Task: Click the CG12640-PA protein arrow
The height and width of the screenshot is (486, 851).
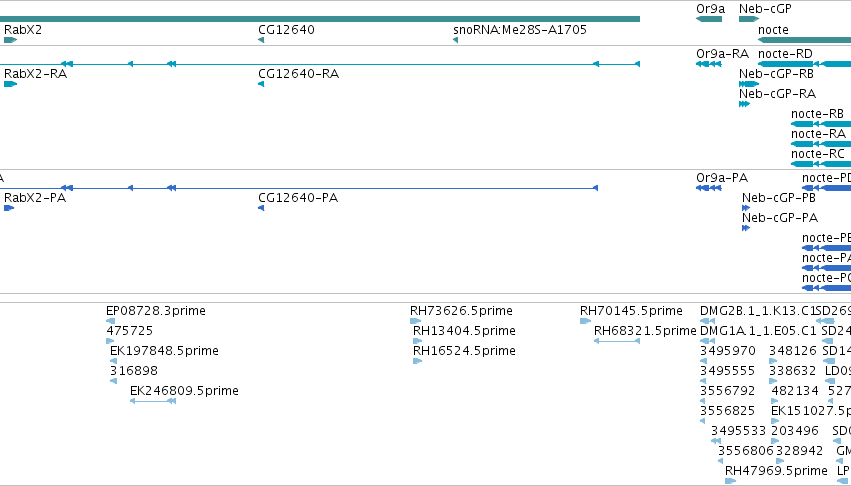Action: click(261, 208)
